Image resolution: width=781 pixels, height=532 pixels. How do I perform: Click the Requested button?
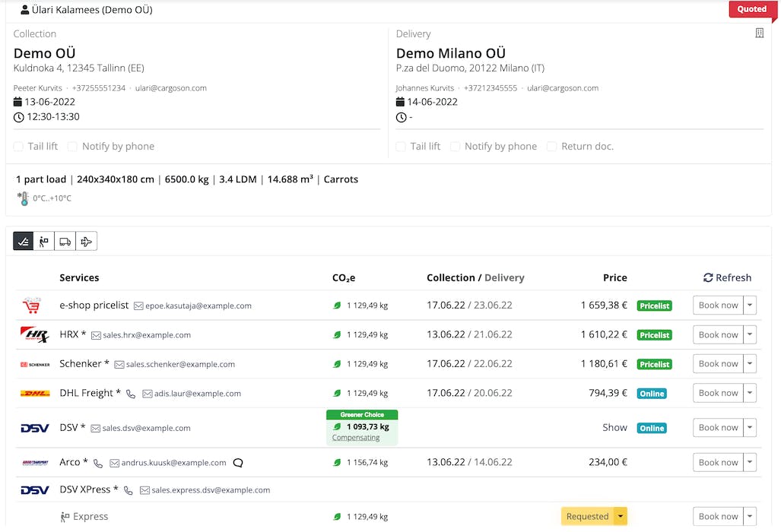(x=588, y=516)
